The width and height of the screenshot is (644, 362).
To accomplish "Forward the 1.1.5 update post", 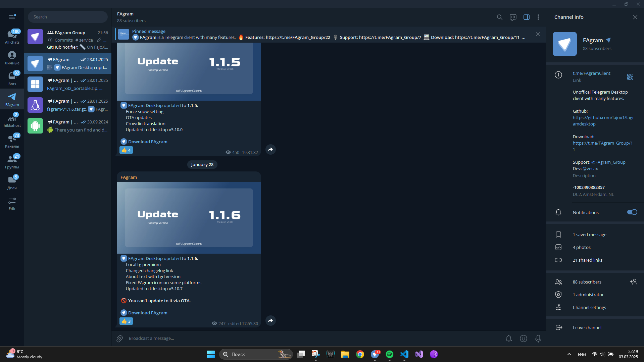I will click(x=270, y=149).
